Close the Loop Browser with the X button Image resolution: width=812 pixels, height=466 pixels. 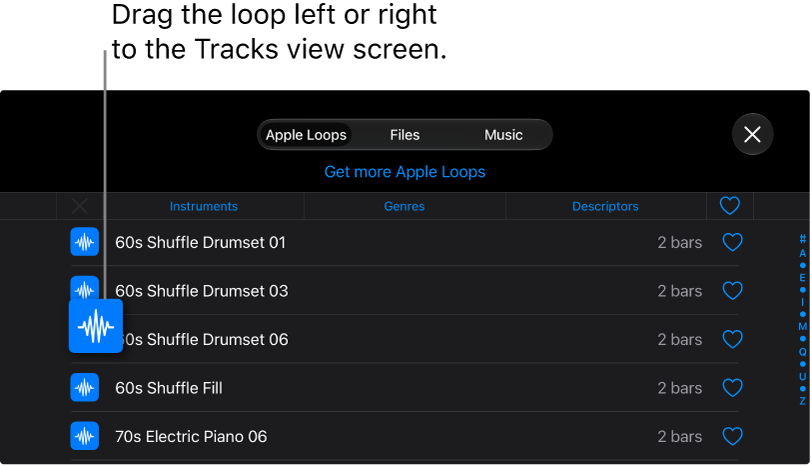(x=752, y=135)
